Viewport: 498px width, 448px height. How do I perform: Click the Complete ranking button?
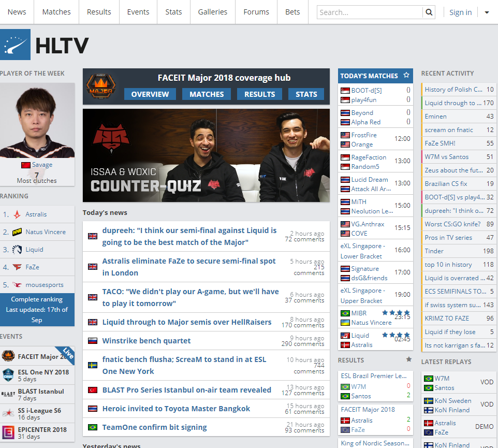pos(37,310)
